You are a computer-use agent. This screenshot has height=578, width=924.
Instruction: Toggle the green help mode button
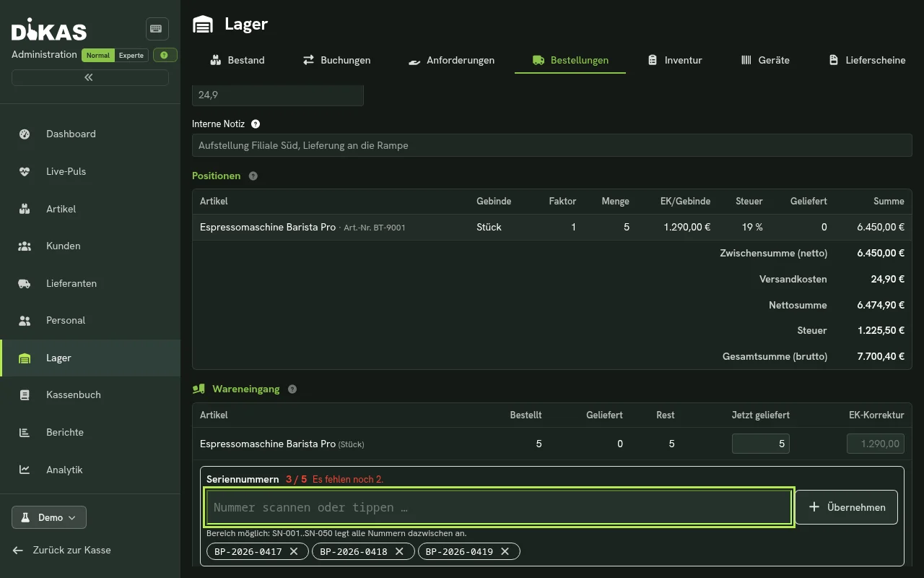pos(165,55)
